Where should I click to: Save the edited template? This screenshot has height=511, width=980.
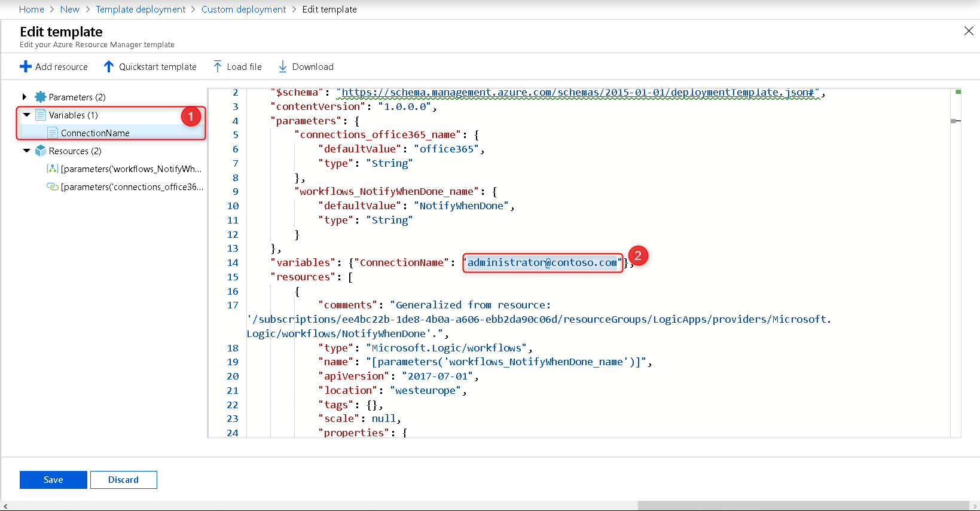(x=53, y=480)
